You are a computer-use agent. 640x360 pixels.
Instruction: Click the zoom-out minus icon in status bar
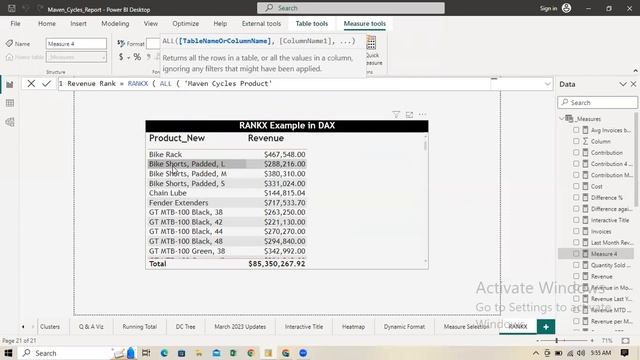pos(538,340)
